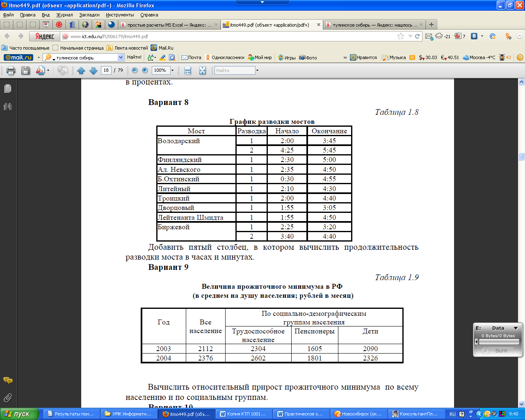Open the Правка menu
This screenshot has height=420, width=525.
point(27,15)
